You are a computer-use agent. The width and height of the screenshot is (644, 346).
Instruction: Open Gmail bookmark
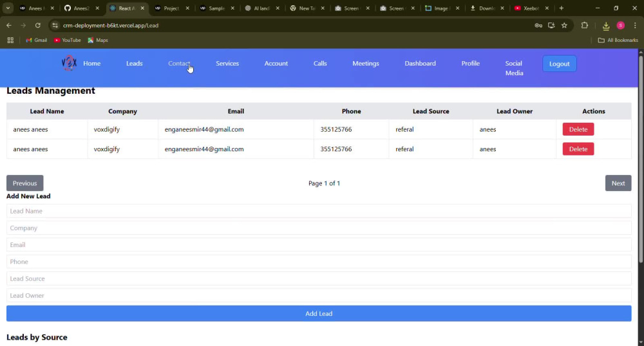pos(36,40)
